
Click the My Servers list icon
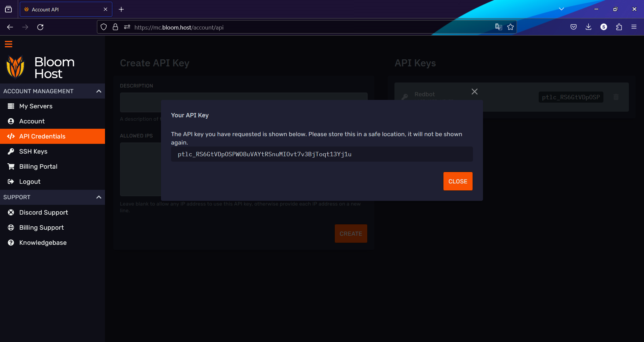[x=11, y=106]
